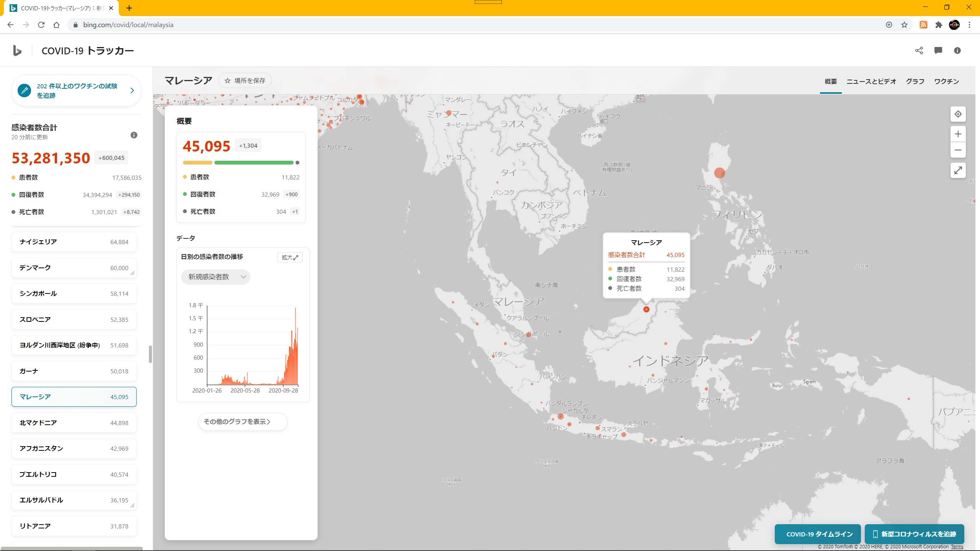The width and height of the screenshot is (980, 551).
Task: Select シンガポール in country list
Action: coord(74,293)
